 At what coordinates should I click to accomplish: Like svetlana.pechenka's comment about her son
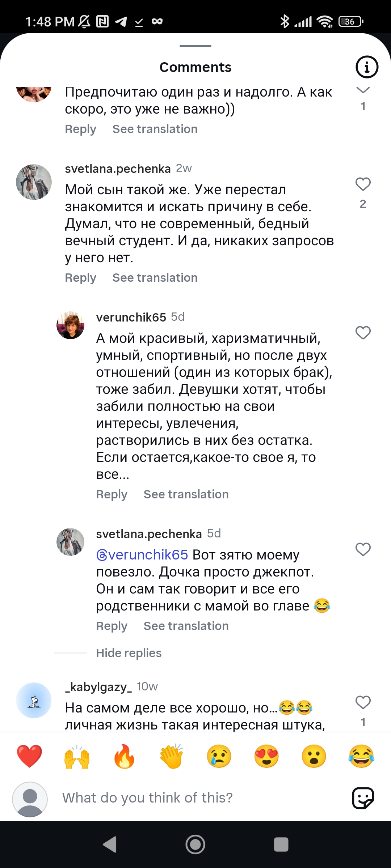point(363,184)
